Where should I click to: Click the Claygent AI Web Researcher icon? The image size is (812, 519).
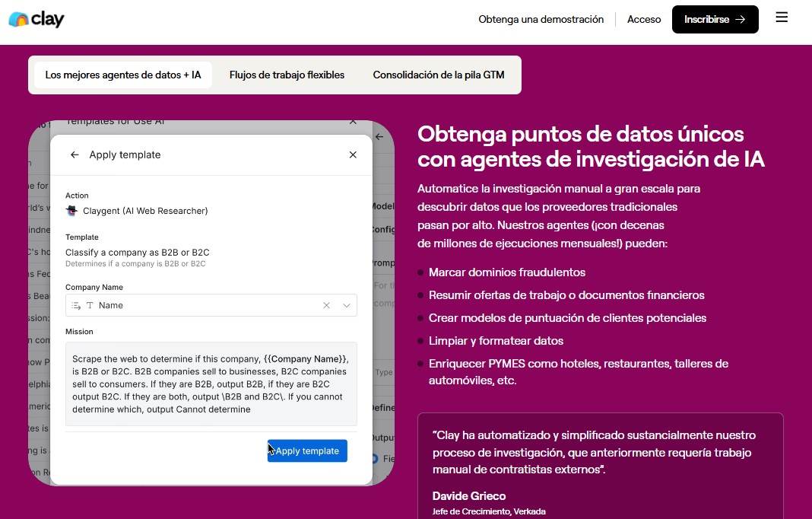coord(71,211)
